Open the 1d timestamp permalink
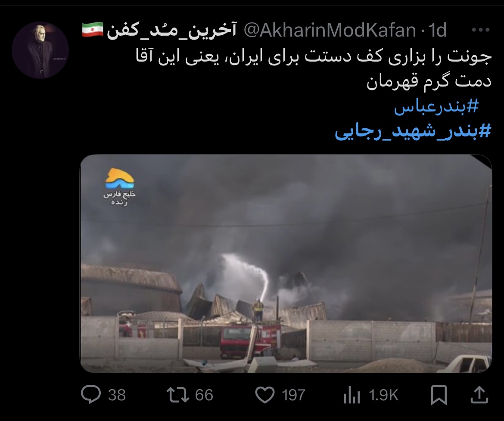 (438, 30)
